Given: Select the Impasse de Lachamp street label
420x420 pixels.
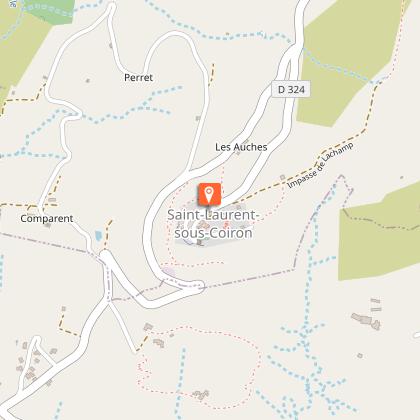Looking at the screenshot, I should (320, 166).
